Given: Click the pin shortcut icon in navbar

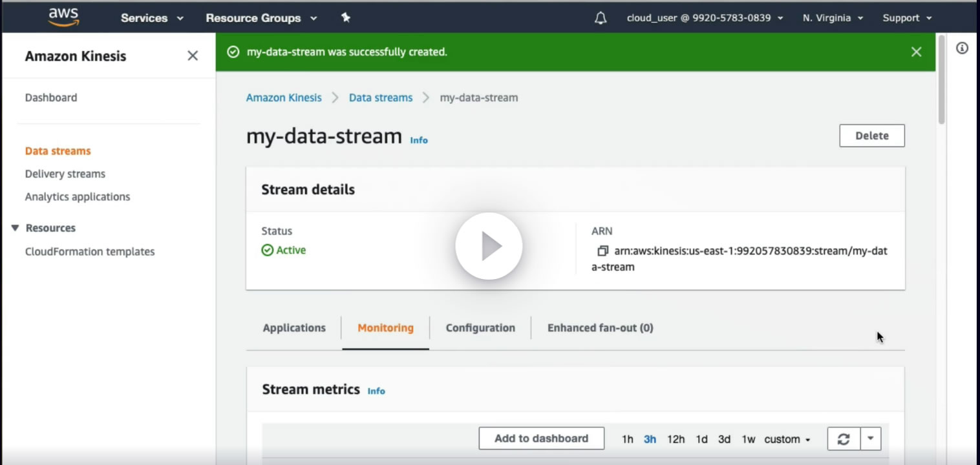Looking at the screenshot, I should point(346,18).
